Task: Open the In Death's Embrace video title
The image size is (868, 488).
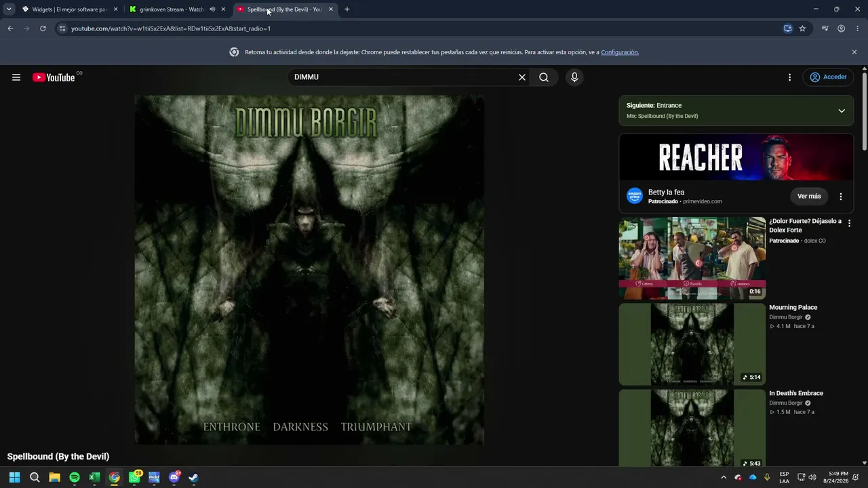Action: pos(796,393)
